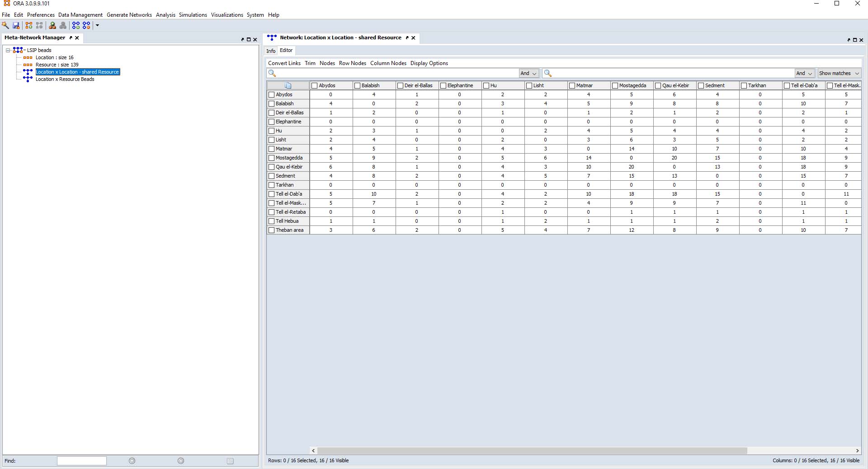The width and height of the screenshot is (868, 469).
Task: Check the Balabish column checkbox
Action: click(x=357, y=85)
